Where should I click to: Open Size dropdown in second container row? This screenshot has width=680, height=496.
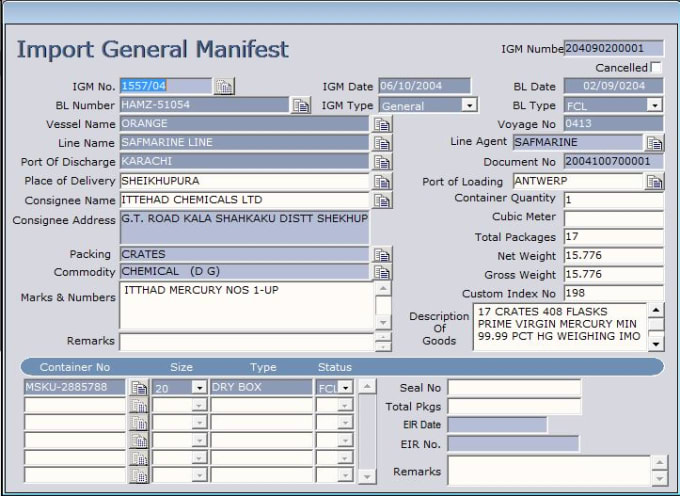click(x=199, y=405)
